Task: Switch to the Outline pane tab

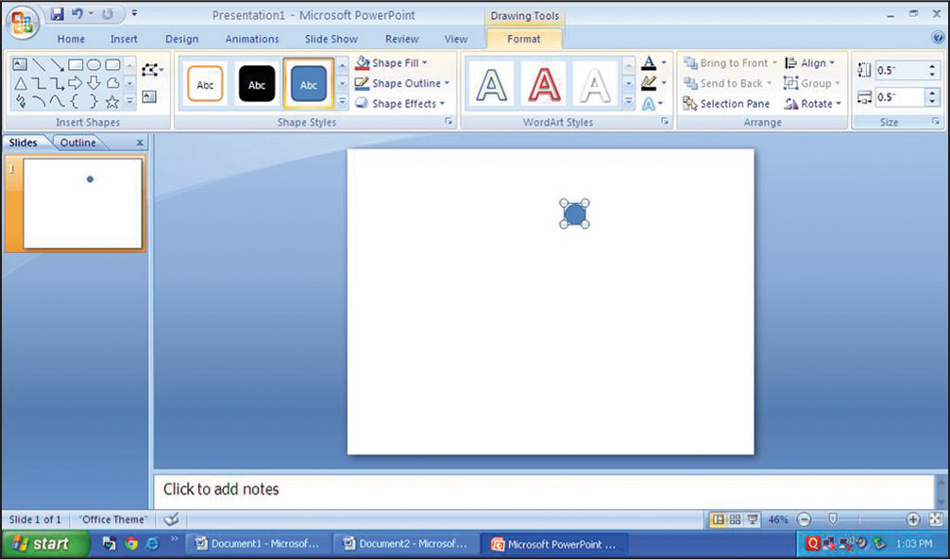Action: coord(78,143)
